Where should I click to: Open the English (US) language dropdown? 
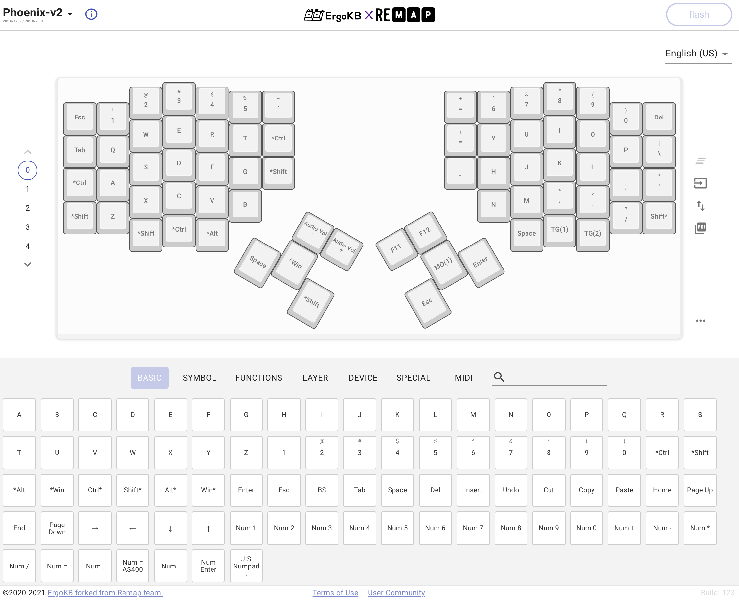point(697,54)
